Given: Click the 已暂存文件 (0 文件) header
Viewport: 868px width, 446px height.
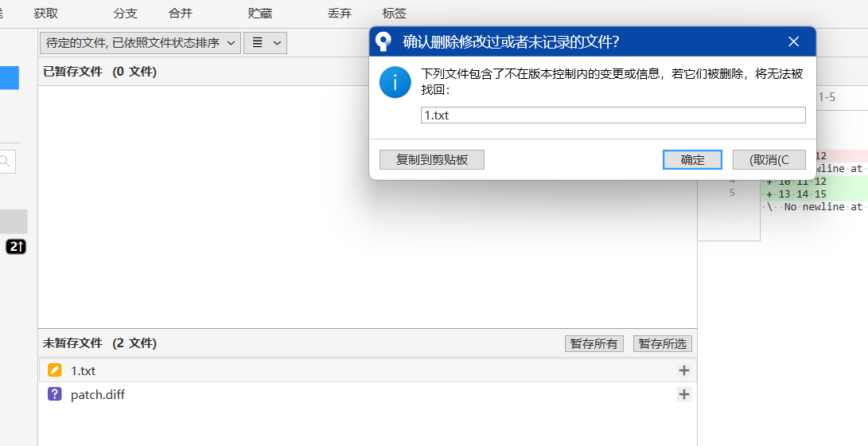Looking at the screenshot, I should [99, 72].
